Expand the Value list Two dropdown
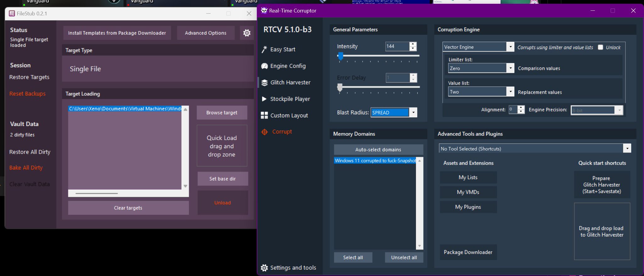 [510, 92]
